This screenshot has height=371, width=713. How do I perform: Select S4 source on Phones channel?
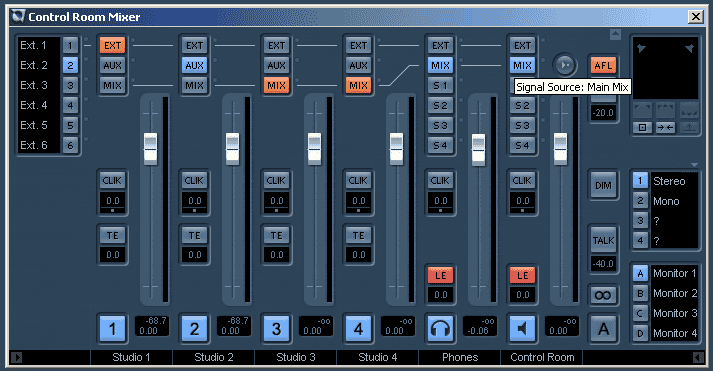coord(440,145)
